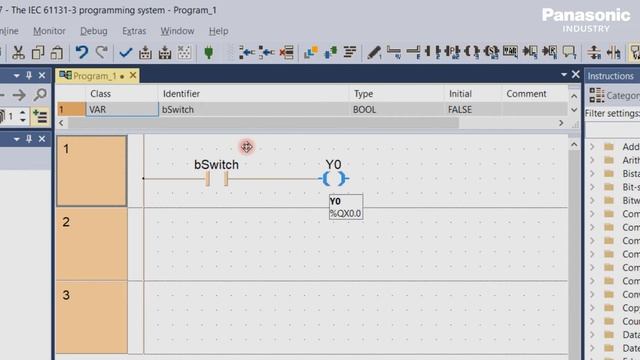Click the Category icon in Instructions panel

597,96
